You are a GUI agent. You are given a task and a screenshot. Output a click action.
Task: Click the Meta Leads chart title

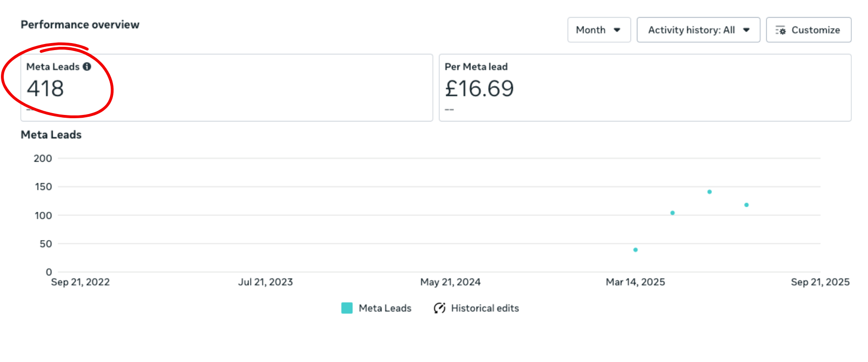click(x=51, y=135)
